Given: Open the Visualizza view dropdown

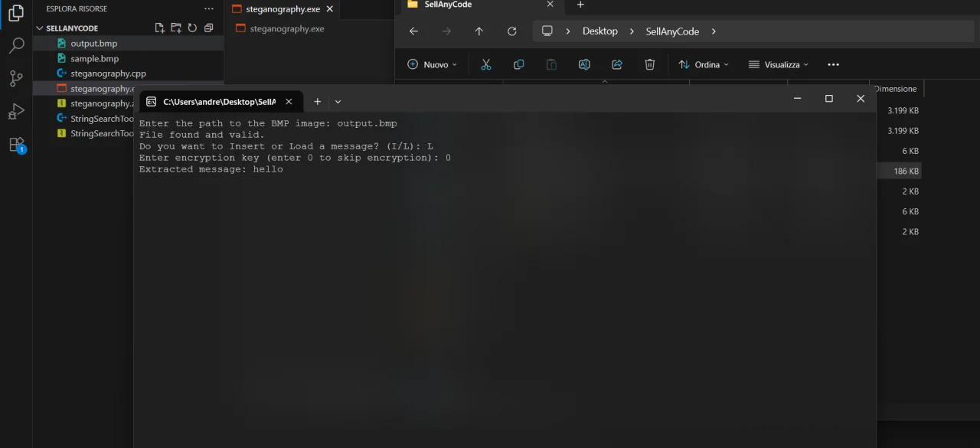Looking at the screenshot, I should [x=778, y=64].
